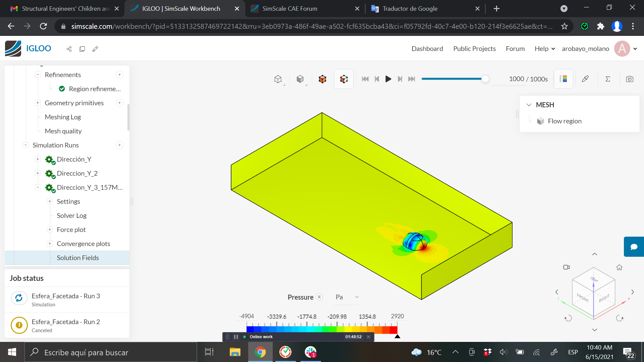Click the share project icon beside IGLOO

pyautogui.click(x=69, y=49)
